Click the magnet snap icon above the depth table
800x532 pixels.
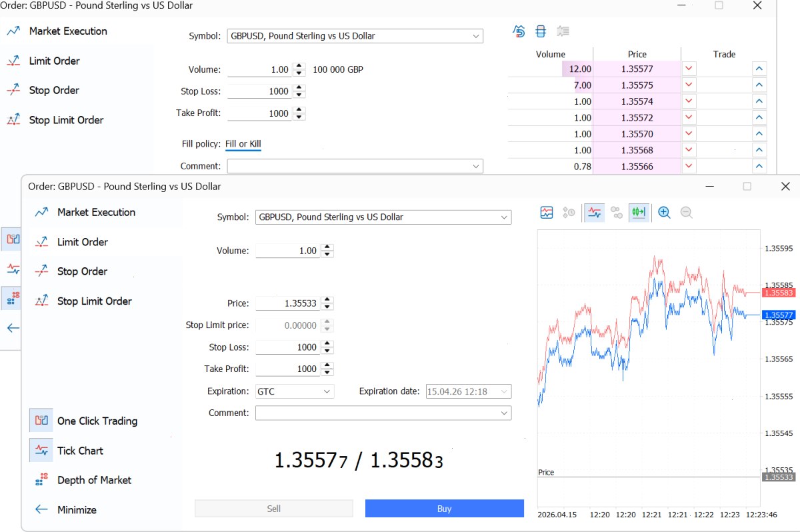519,31
